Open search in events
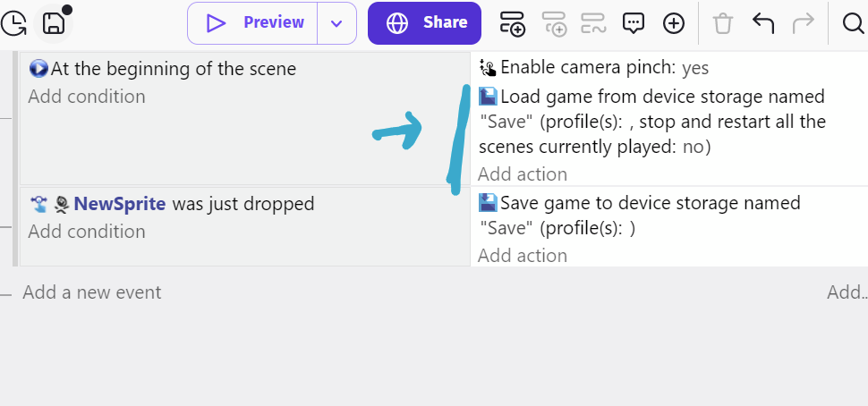Screen dimensions: 868x406 (853, 24)
